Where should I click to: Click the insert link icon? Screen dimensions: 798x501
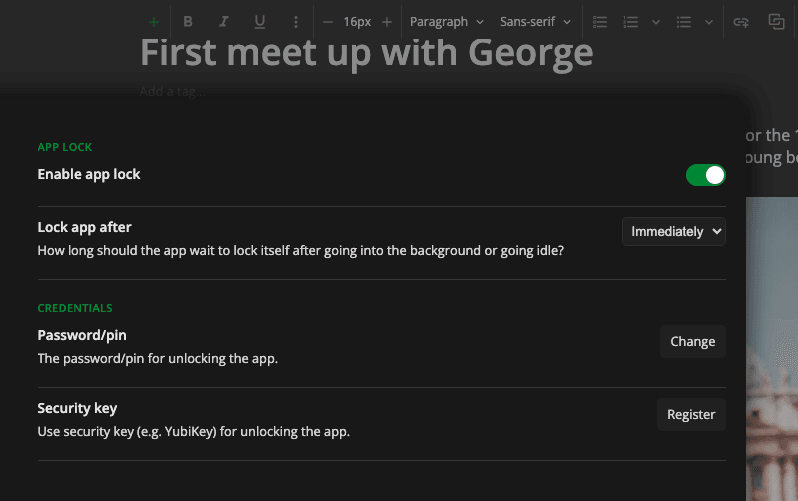click(741, 21)
